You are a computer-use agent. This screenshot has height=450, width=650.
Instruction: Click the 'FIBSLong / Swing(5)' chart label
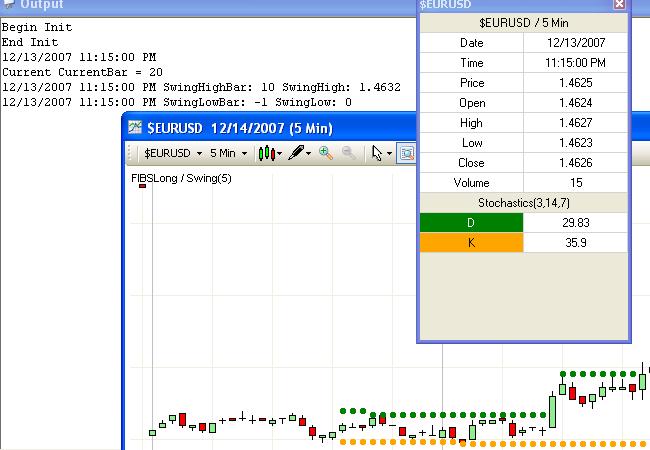coord(181,179)
